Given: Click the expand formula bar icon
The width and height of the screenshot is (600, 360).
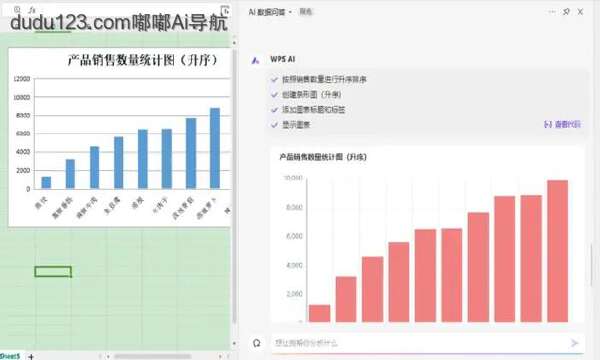Looking at the screenshot, I should [225, 11].
